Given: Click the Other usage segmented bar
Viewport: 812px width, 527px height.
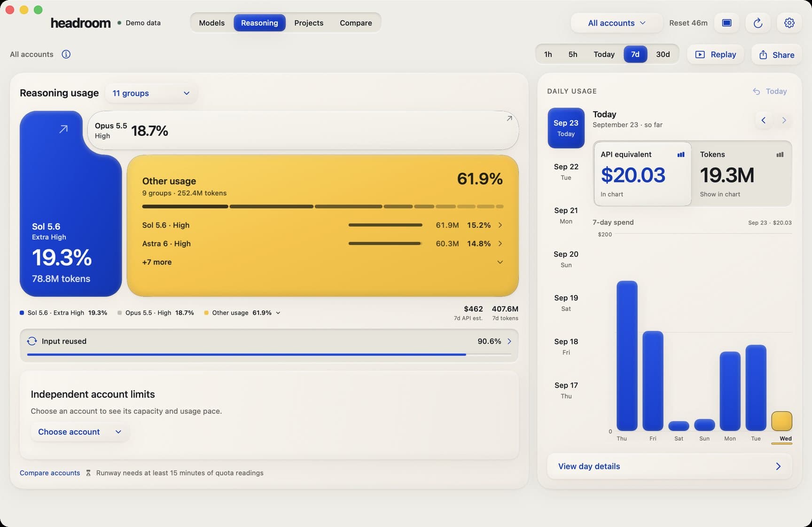Looking at the screenshot, I should coord(322,206).
